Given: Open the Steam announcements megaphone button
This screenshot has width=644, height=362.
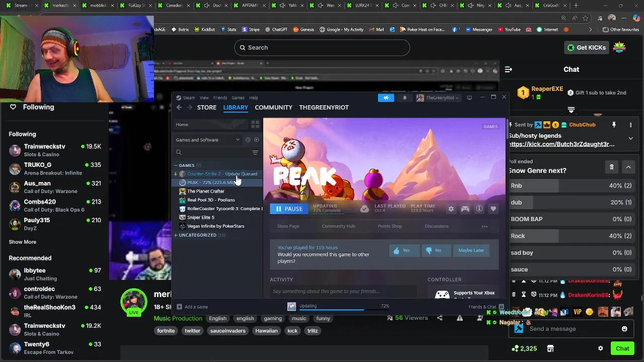Looking at the screenshot, I should (386, 98).
